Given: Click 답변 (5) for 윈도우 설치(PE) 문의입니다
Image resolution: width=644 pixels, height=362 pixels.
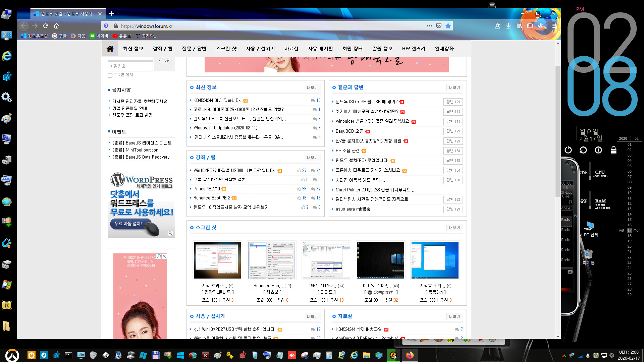Looking at the screenshot, I should click(453, 161).
